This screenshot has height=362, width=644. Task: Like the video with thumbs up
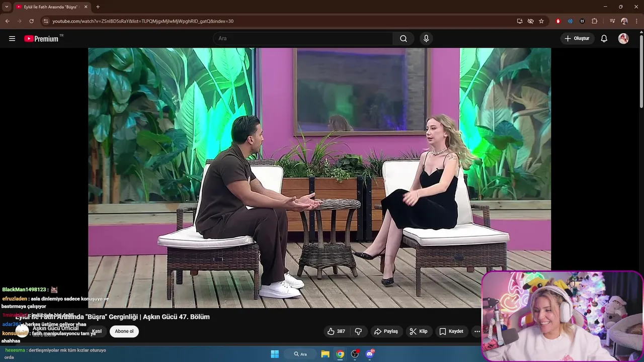point(336,331)
